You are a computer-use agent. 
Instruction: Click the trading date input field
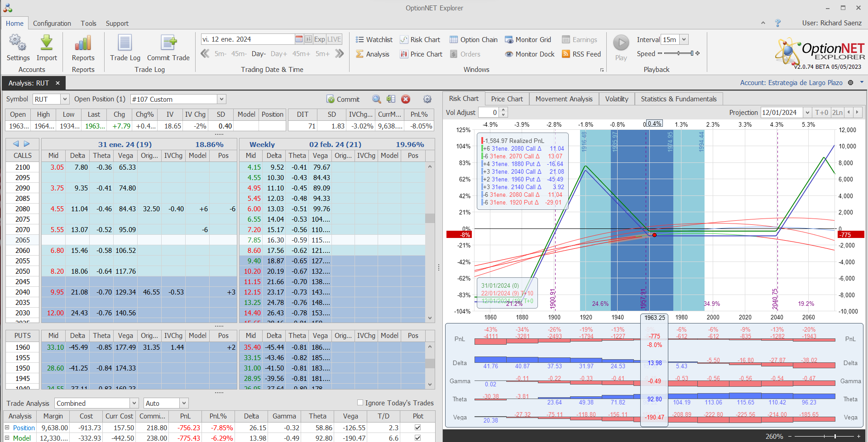[x=248, y=39]
